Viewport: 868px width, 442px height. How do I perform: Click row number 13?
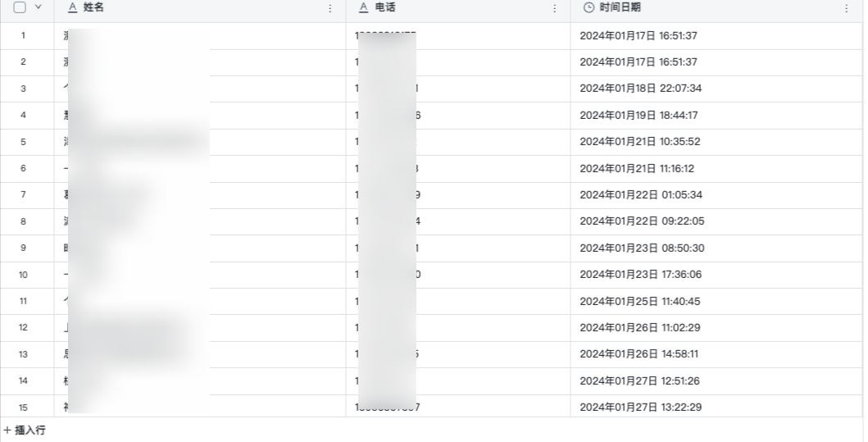click(x=23, y=354)
